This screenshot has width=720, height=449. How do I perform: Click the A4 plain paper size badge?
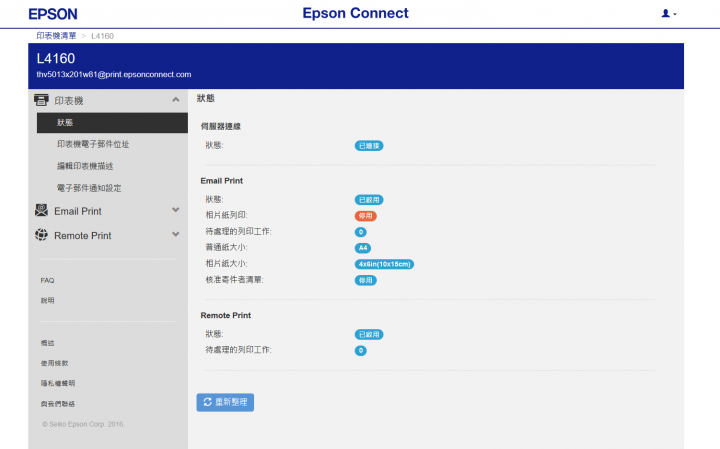tap(363, 248)
